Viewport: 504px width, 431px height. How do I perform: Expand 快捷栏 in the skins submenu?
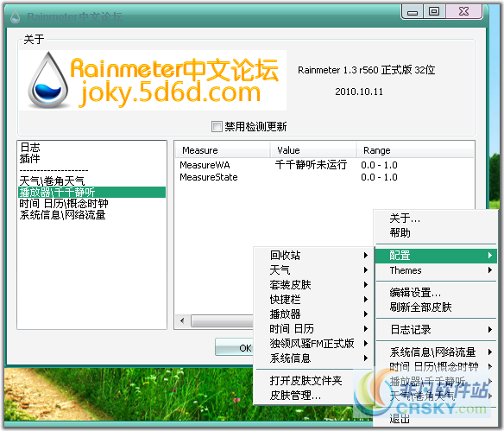click(314, 300)
